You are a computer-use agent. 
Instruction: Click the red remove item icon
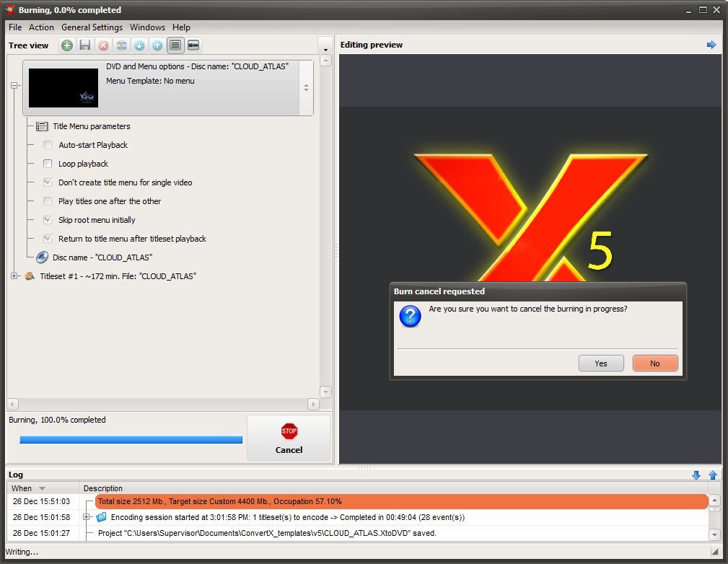point(103,45)
